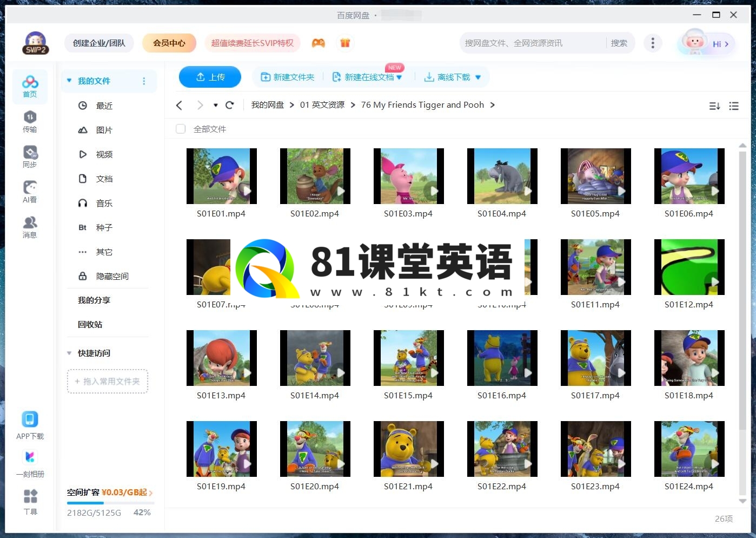Open the Messages (消息) sidebar icon

[30, 227]
